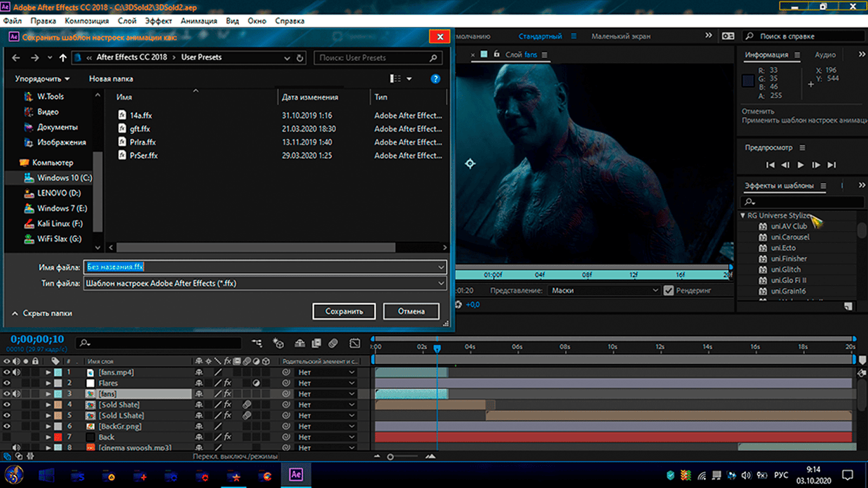The image size is (868, 488).
Task: Hide the Sold Shate layer eye toggle
Action: (7, 405)
